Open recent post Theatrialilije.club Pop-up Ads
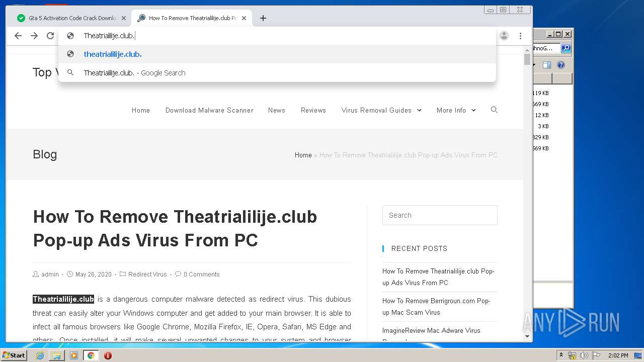Screen dimensions: 644x362 [438, 277]
